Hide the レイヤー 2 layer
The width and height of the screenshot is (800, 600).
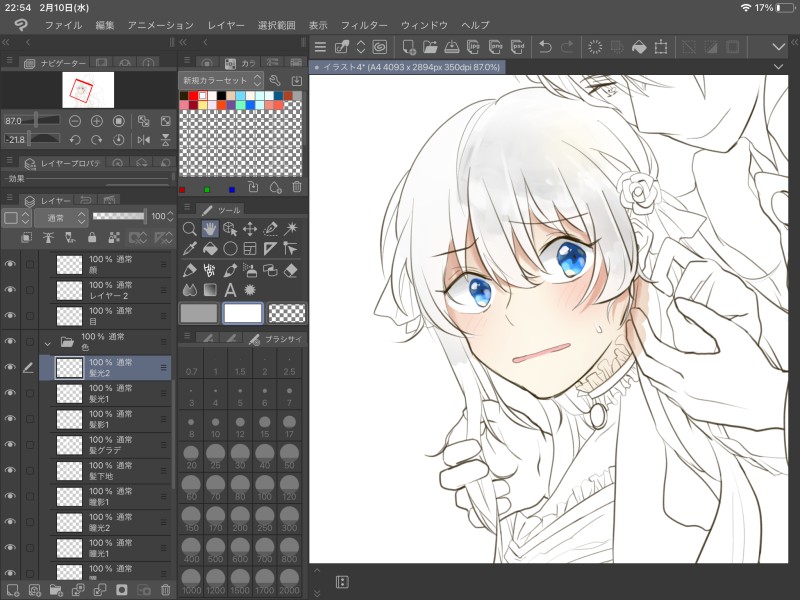pyautogui.click(x=10, y=290)
